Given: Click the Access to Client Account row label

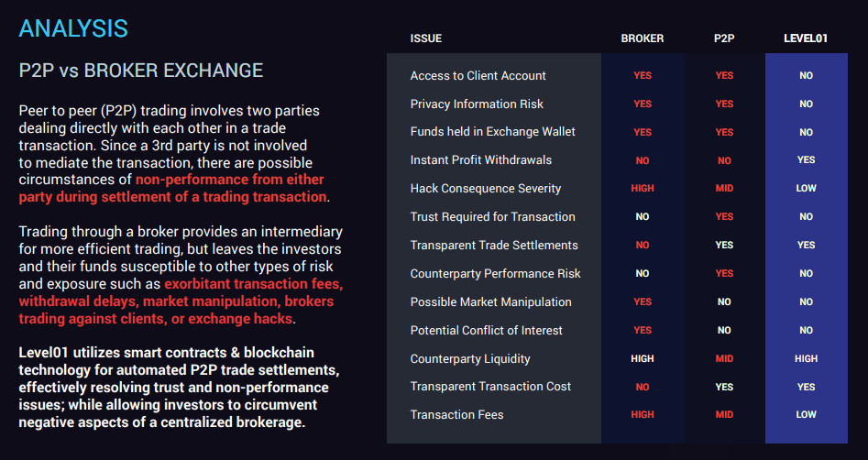Looking at the screenshot, I should click(x=478, y=76).
